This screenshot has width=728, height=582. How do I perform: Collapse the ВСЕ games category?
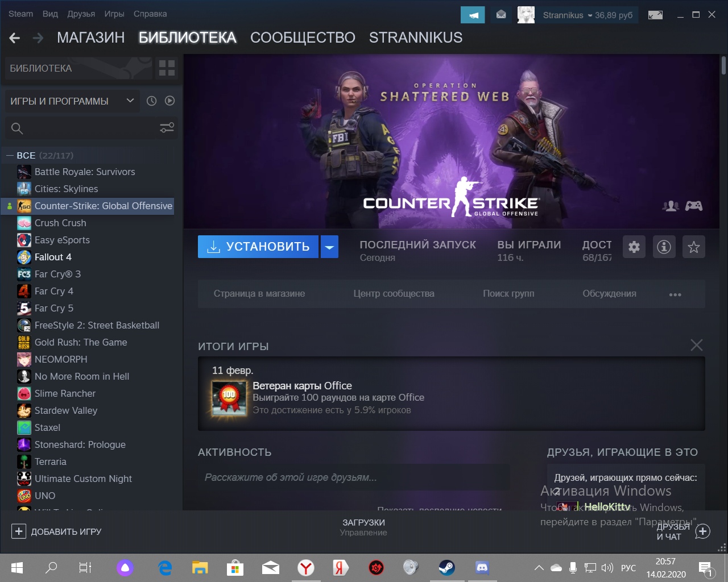pos(9,155)
